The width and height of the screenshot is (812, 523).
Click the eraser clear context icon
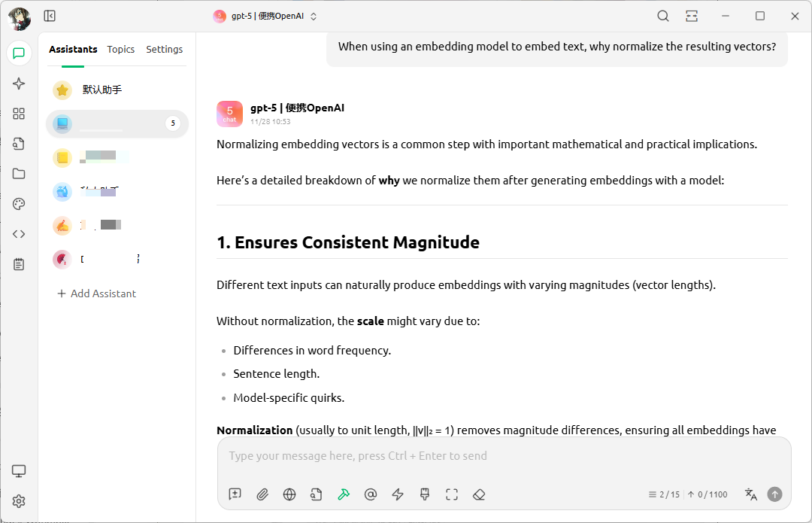point(479,494)
